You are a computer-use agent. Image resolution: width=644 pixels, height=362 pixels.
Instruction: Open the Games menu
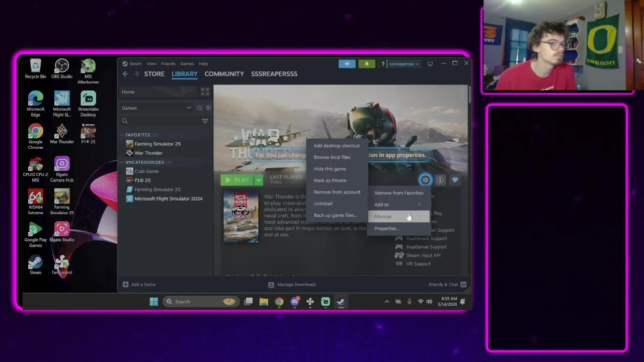(x=187, y=64)
